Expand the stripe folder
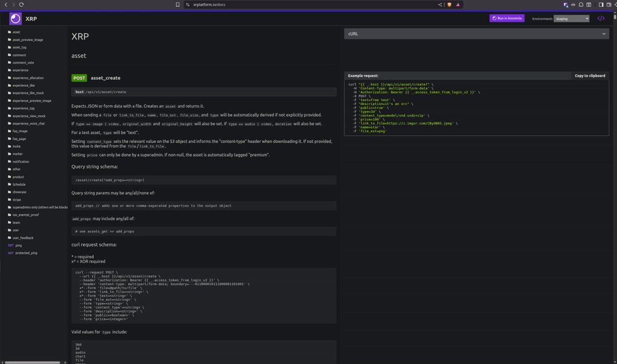This screenshot has height=364, width=617. pyautogui.click(x=17, y=199)
